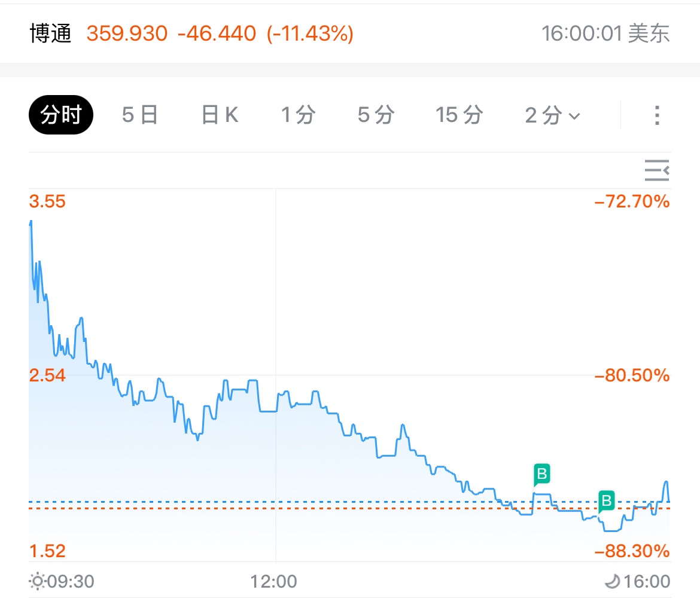Click the 博通 stock name
This screenshot has height=602, width=700.
pos(50,33)
